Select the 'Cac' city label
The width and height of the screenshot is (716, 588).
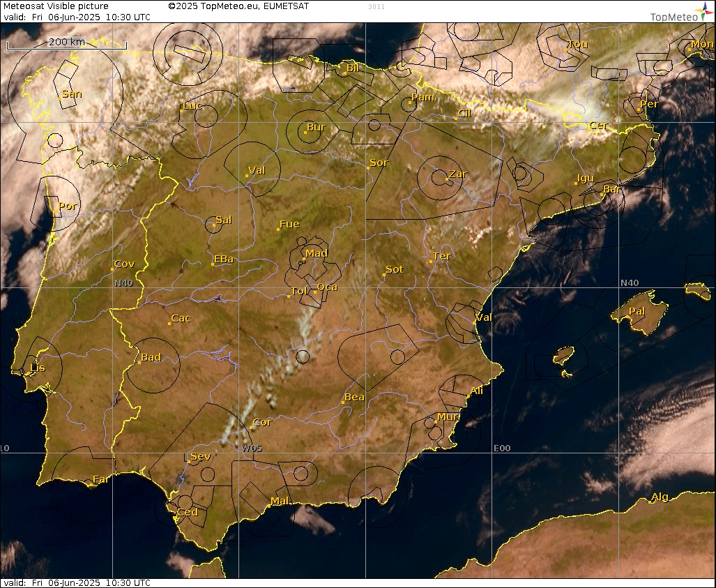tap(181, 318)
